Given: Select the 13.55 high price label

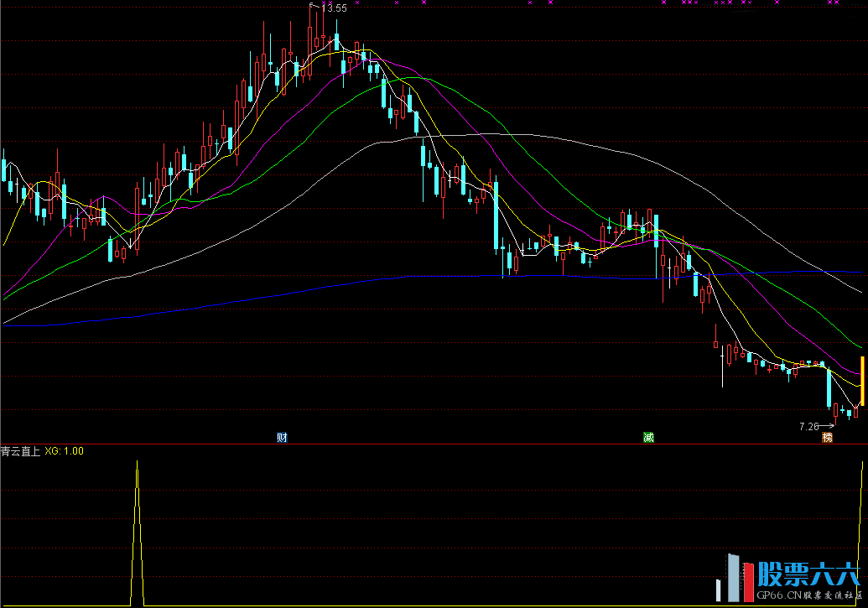Looking at the screenshot, I should [x=334, y=8].
